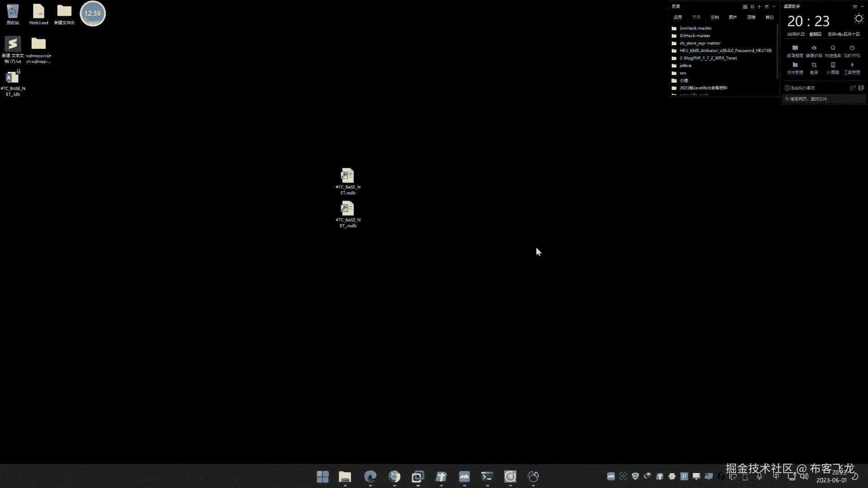The width and height of the screenshot is (868, 488).
Task: Toggle the lock icon in 目录 panel header
Action: pos(752,7)
